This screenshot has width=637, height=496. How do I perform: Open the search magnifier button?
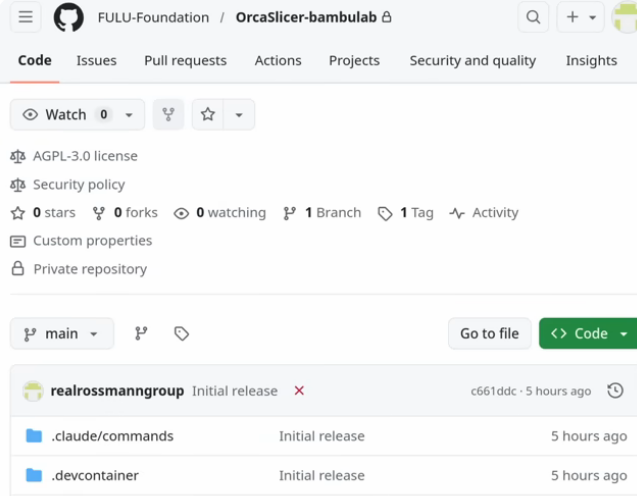pyautogui.click(x=533, y=17)
